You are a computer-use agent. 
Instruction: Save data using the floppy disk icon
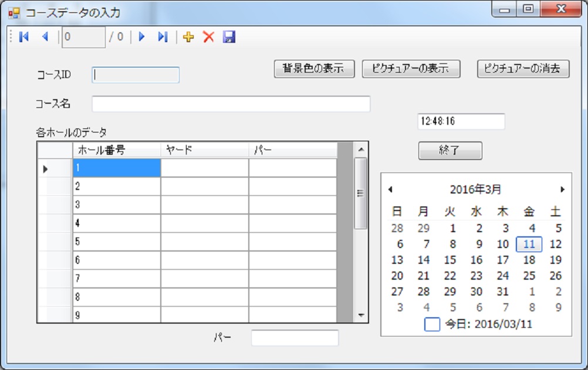(228, 37)
